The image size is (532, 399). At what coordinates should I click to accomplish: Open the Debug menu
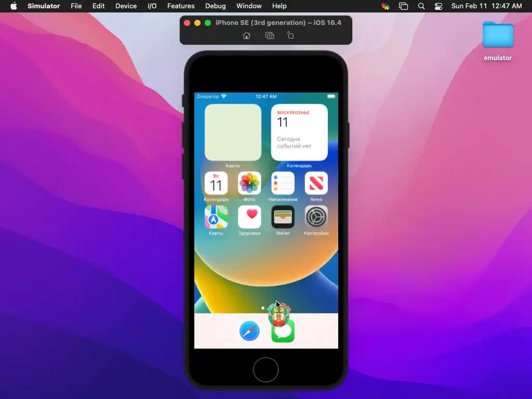[216, 6]
